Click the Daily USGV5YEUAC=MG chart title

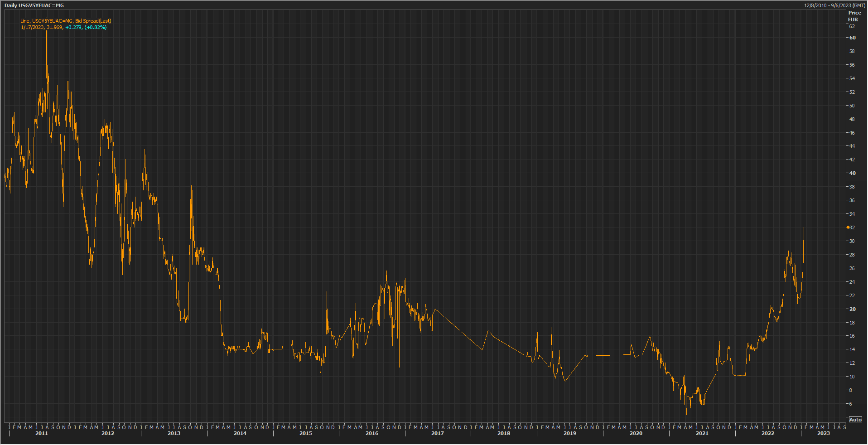34,5
